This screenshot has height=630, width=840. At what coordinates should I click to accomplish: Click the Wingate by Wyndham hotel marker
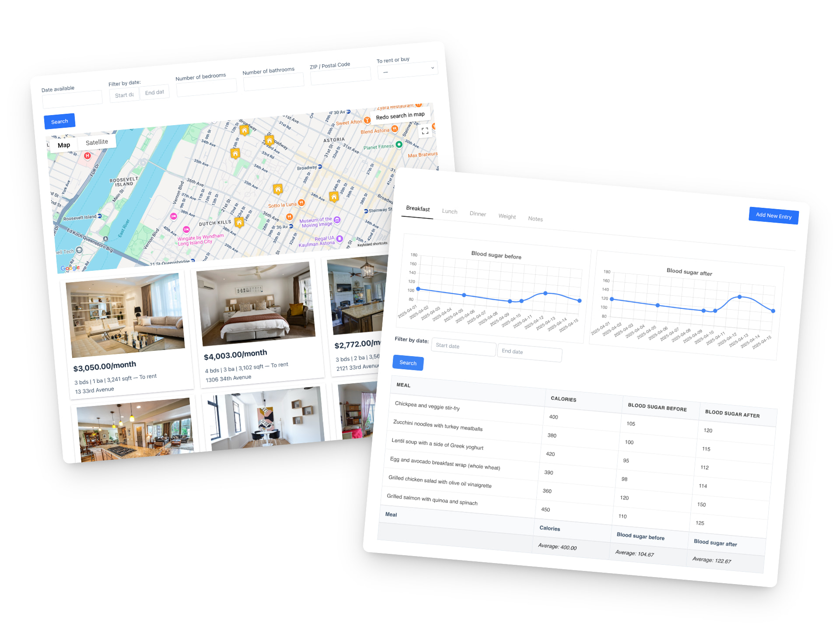(x=187, y=229)
